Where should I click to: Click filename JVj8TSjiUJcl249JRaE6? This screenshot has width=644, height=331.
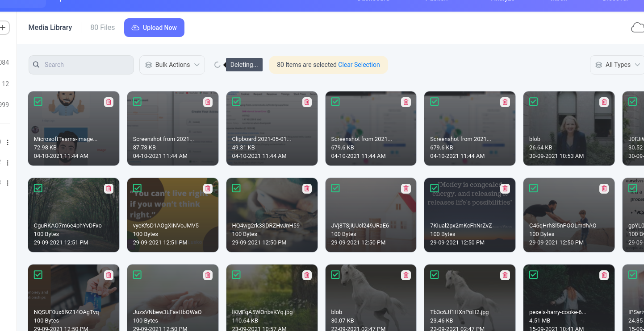pyautogui.click(x=360, y=226)
